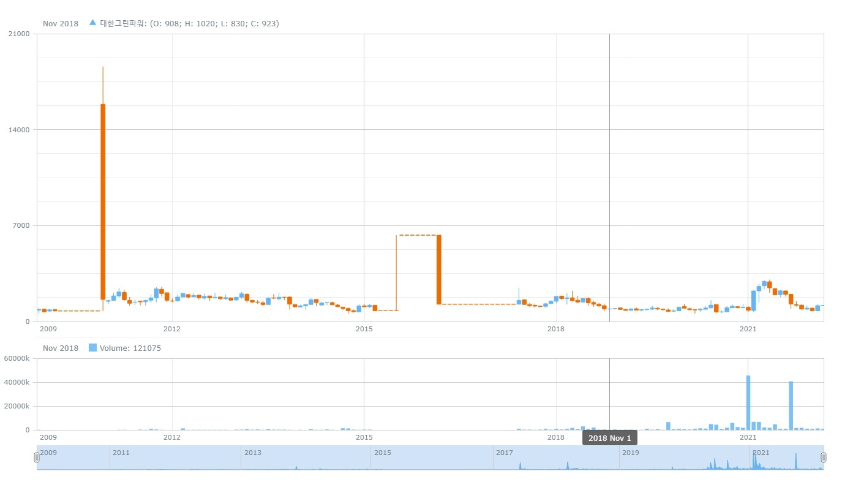Click the 2012 label under the volume chart
This screenshot has width=842, height=504.
(x=172, y=437)
